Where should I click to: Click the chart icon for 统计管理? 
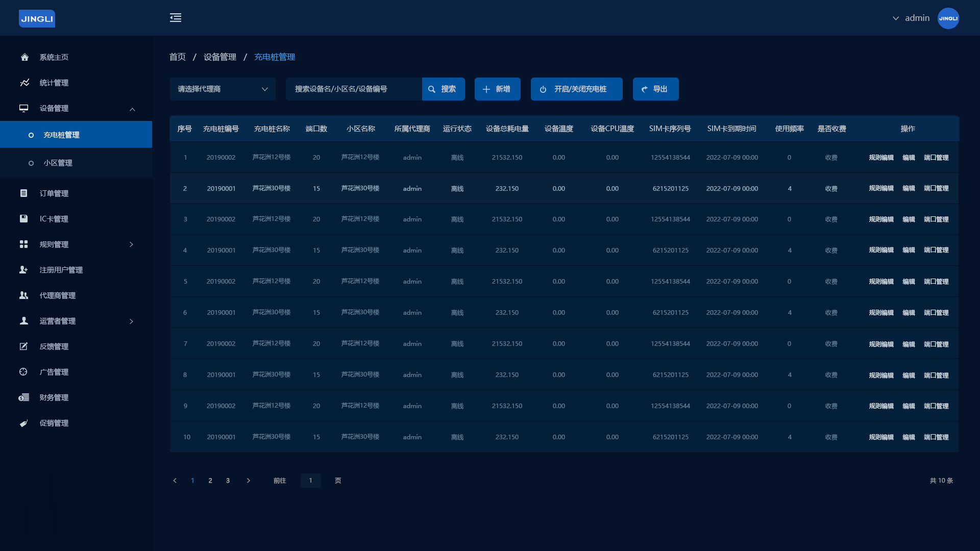coord(24,83)
